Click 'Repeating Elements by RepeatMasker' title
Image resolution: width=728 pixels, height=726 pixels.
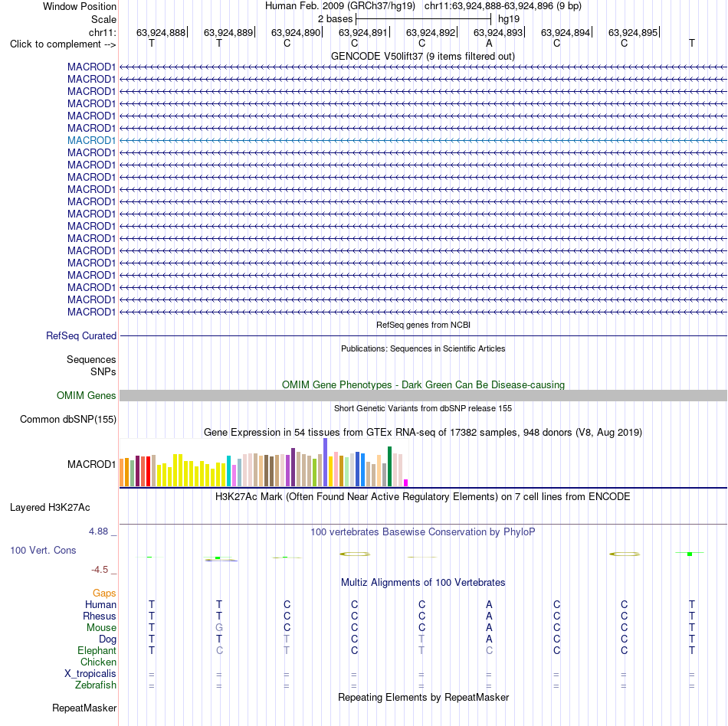424,697
